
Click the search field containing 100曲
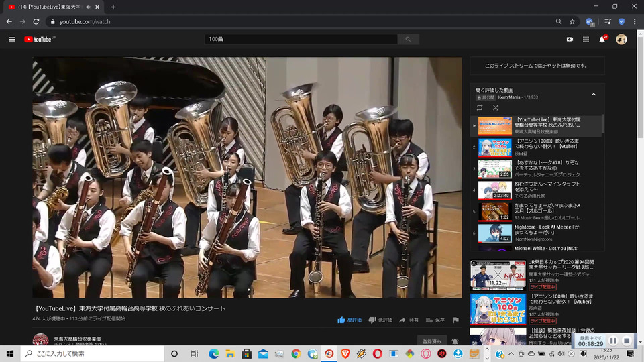point(302,39)
